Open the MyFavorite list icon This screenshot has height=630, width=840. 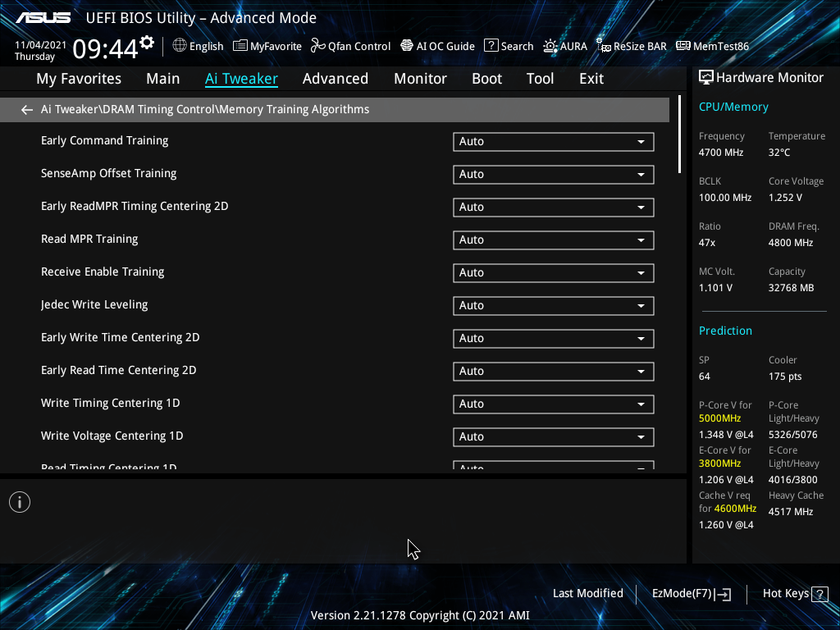point(240,46)
